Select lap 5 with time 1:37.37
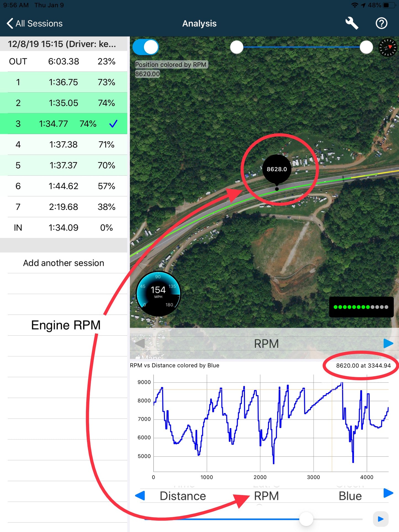This screenshot has height=532, width=399. 64,165
